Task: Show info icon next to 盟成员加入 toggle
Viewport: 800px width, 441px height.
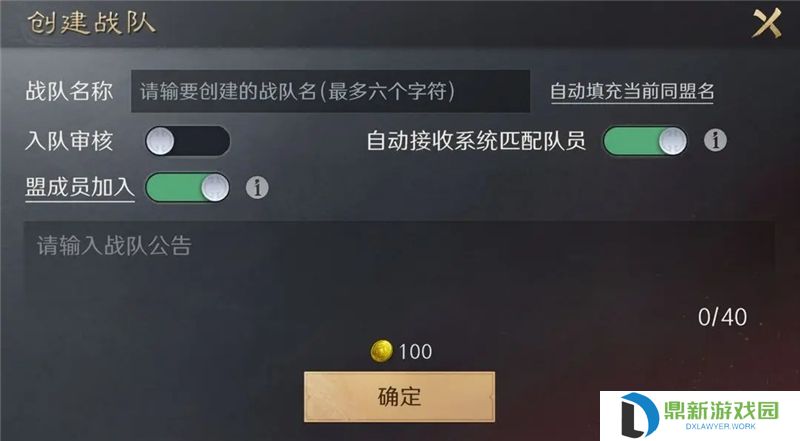Action: tap(257, 187)
